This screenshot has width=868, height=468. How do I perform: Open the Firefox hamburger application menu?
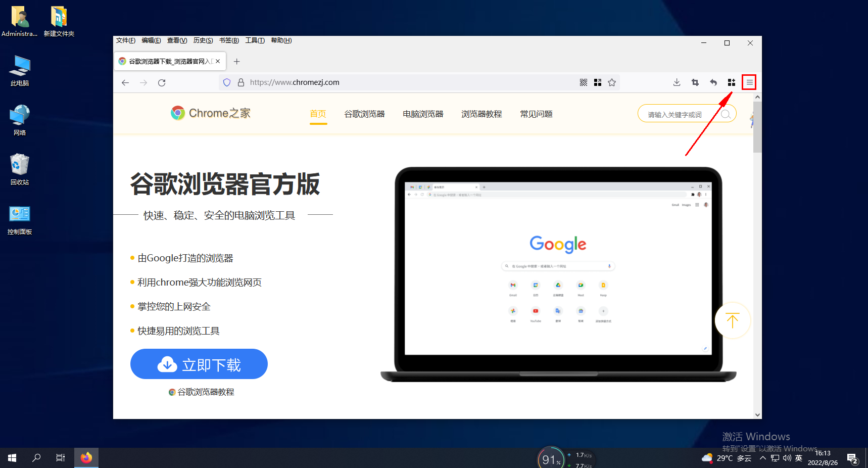pyautogui.click(x=749, y=82)
